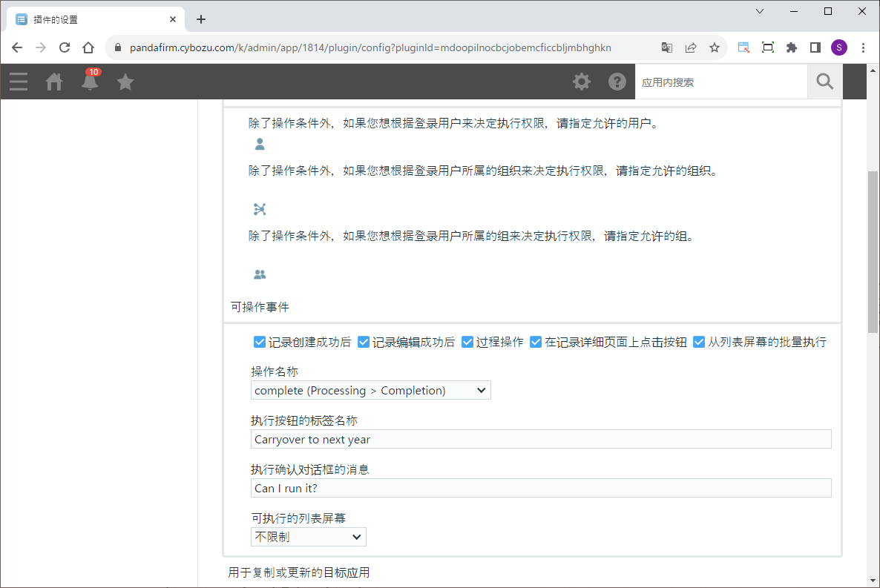Click the search magnifier button

click(824, 82)
